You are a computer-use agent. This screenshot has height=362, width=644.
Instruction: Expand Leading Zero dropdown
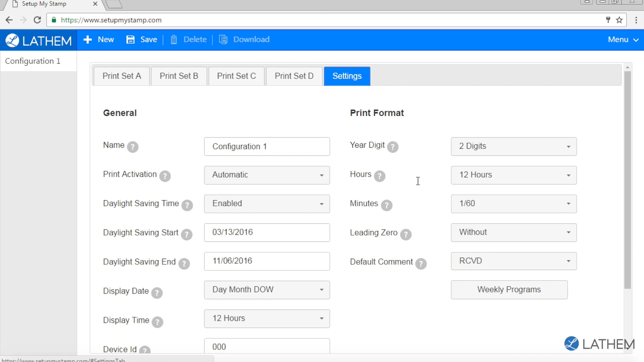click(x=514, y=232)
